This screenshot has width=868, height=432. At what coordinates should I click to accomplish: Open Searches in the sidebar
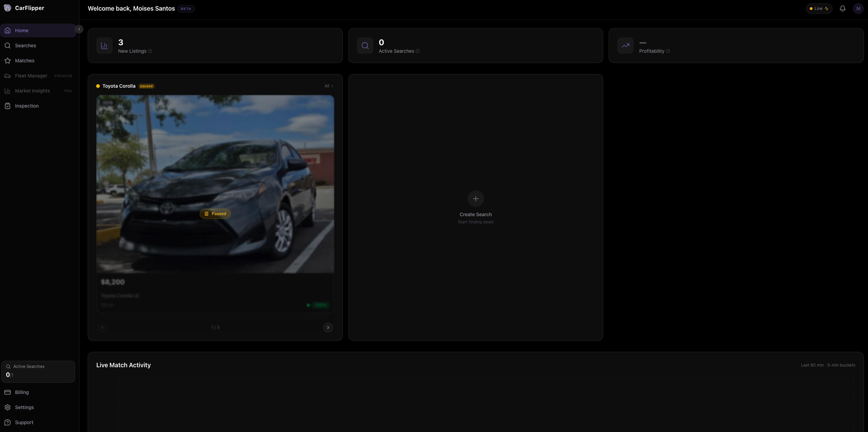click(x=25, y=46)
